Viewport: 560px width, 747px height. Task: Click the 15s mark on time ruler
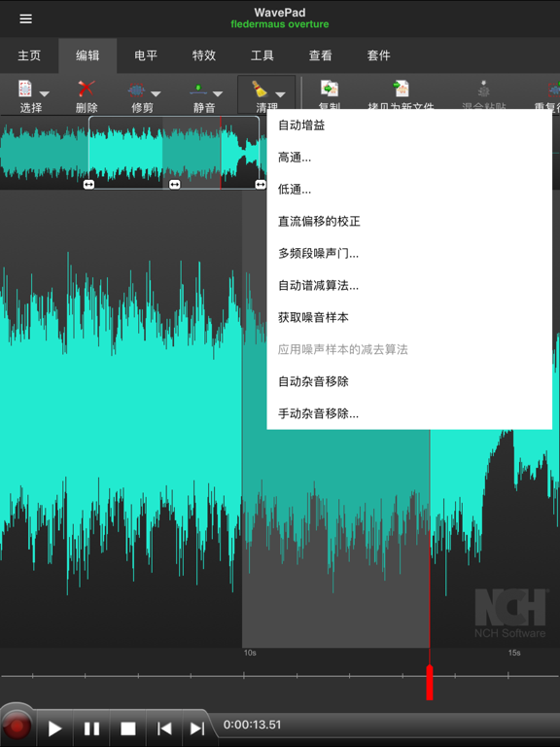click(514, 653)
